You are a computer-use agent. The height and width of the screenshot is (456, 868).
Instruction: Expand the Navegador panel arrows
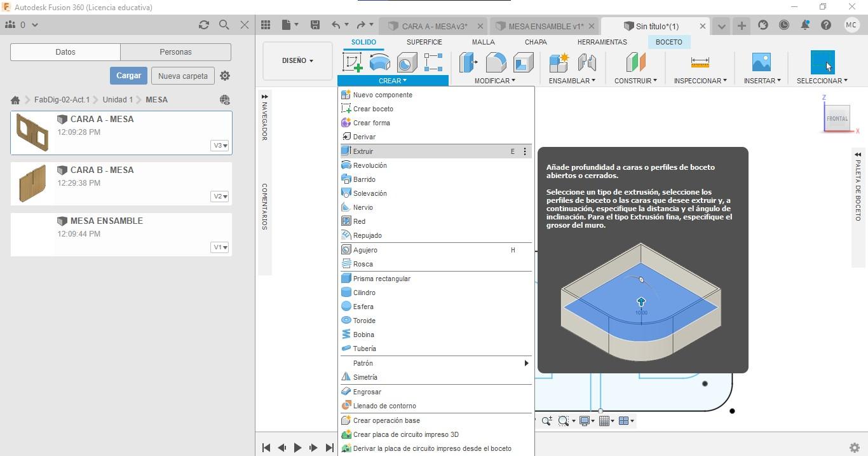tap(264, 97)
